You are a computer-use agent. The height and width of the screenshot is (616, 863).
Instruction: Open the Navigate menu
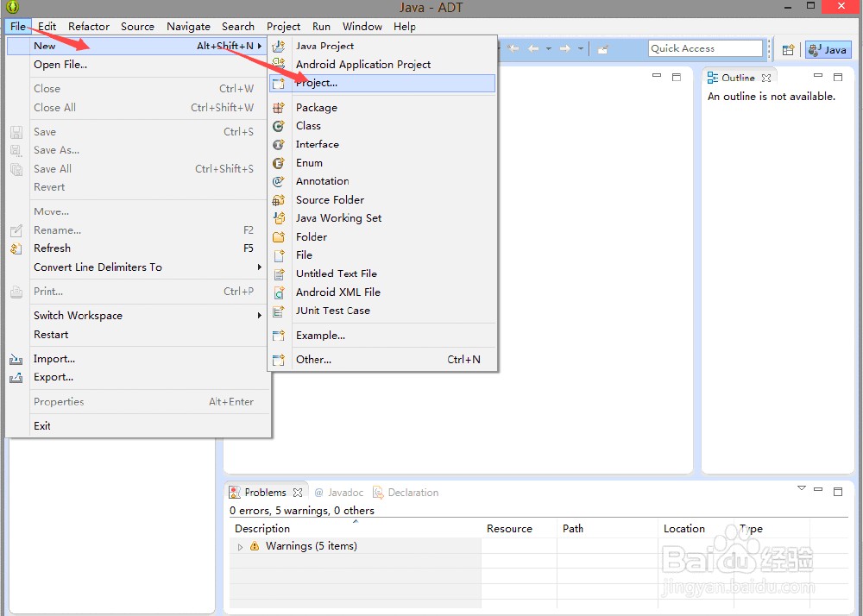(x=188, y=27)
